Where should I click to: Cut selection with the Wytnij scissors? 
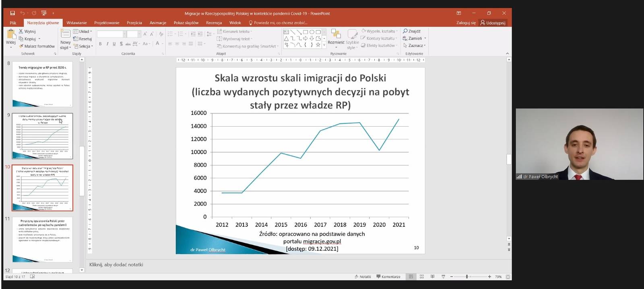27,31
